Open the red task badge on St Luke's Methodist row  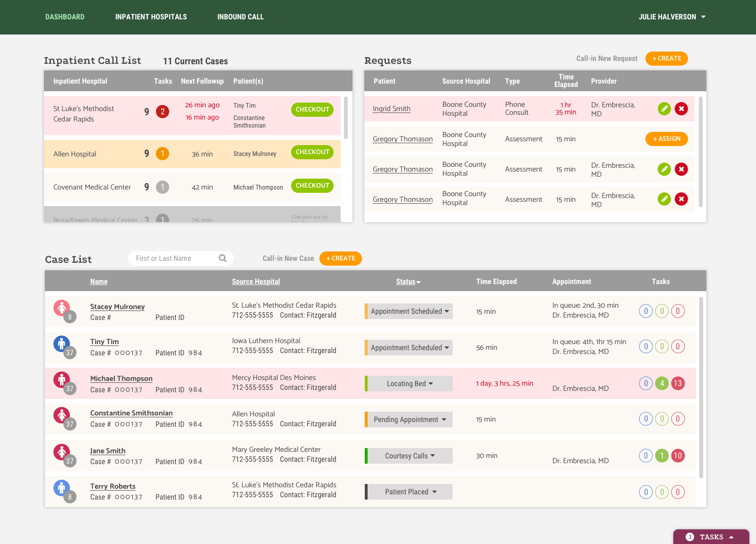163,112
